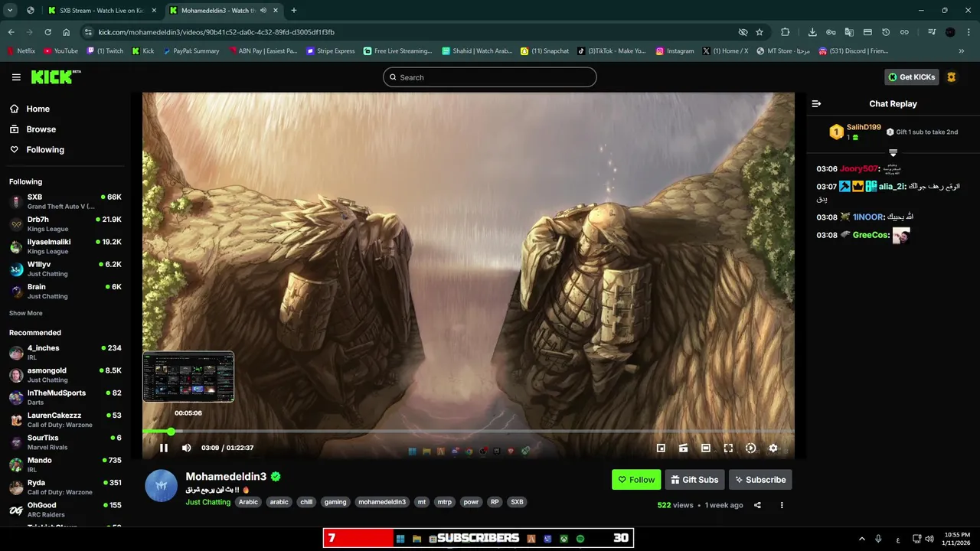Pause the video playback
Screen dimensions: 980x551
click(164, 448)
